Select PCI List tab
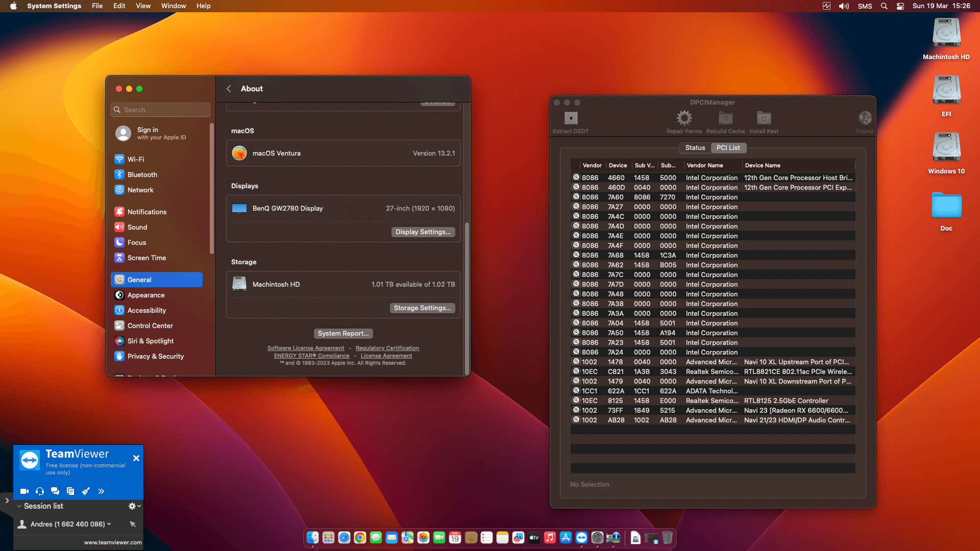Screen dimensions: 980x551 [x=728, y=148]
